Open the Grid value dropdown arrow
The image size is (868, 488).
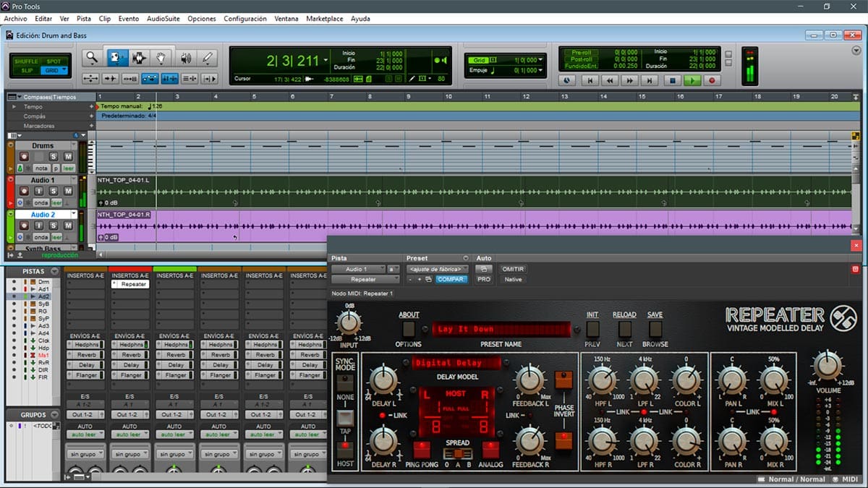(x=541, y=60)
